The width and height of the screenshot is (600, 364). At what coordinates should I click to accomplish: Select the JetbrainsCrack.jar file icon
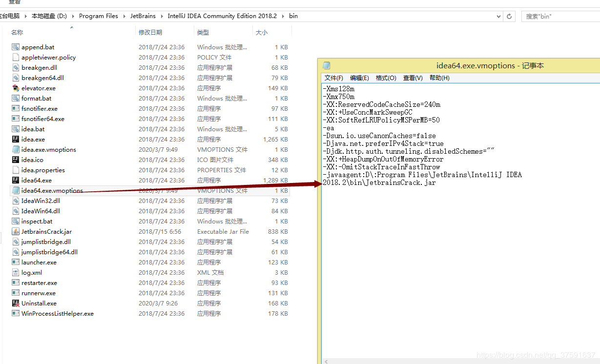pos(16,232)
